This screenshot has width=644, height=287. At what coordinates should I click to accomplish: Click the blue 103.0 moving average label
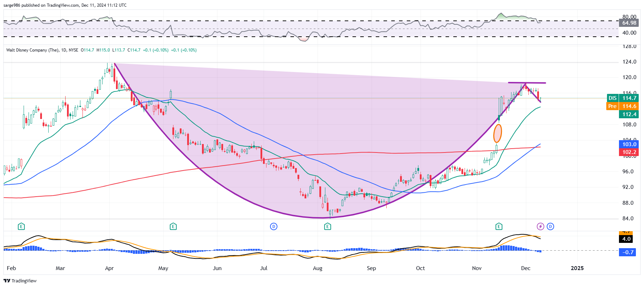[629, 144]
